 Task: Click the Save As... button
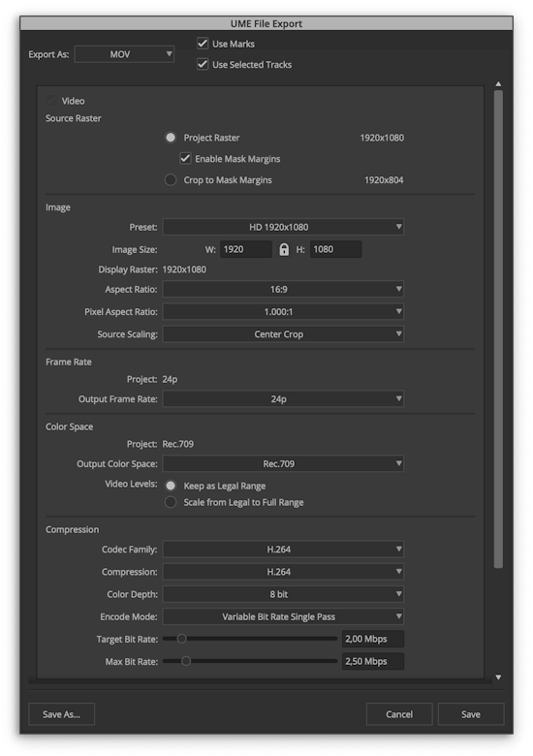click(x=62, y=714)
